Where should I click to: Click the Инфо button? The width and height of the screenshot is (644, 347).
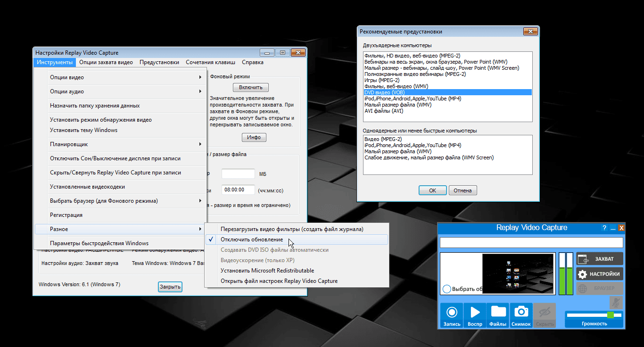click(254, 137)
